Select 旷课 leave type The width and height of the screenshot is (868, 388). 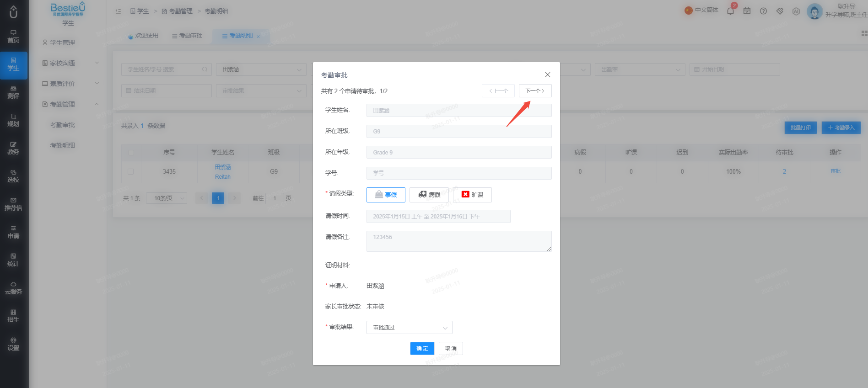[x=472, y=195]
